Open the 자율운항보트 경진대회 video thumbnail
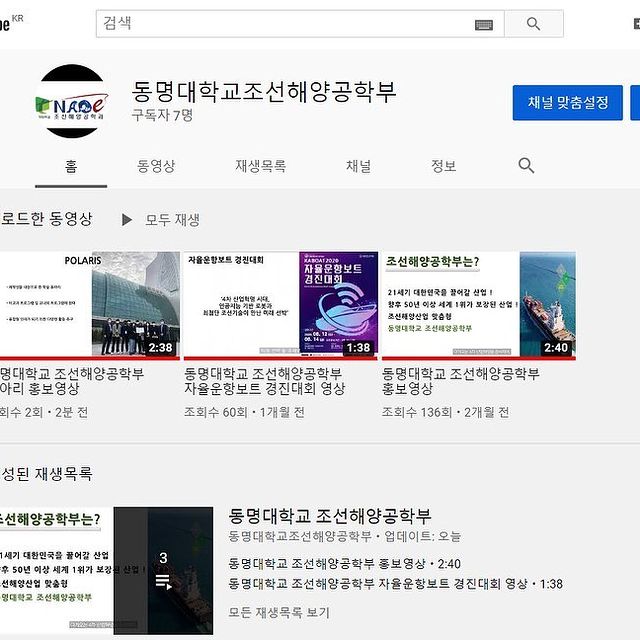 tap(281, 304)
